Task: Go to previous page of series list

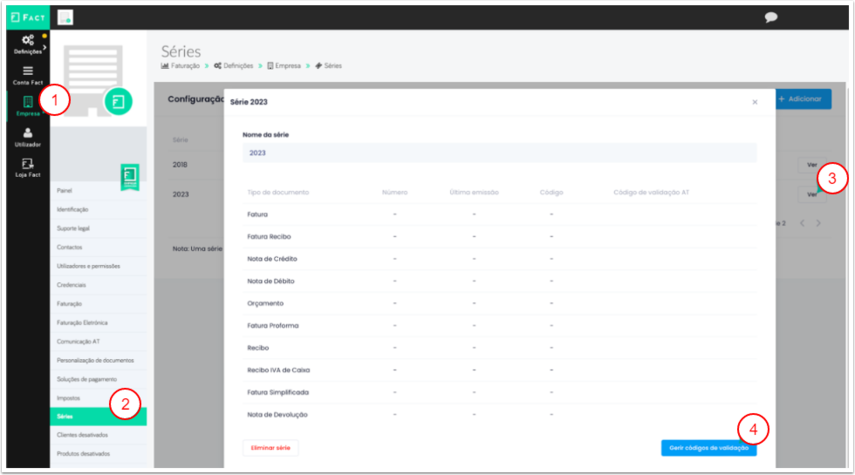Action: (802, 223)
